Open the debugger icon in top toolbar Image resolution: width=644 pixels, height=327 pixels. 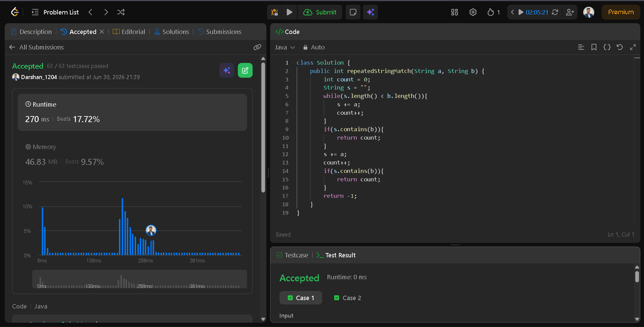tap(274, 12)
